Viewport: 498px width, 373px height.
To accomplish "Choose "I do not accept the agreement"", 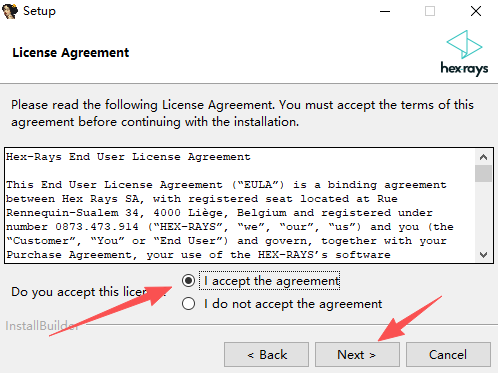I will pyautogui.click(x=188, y=304).
